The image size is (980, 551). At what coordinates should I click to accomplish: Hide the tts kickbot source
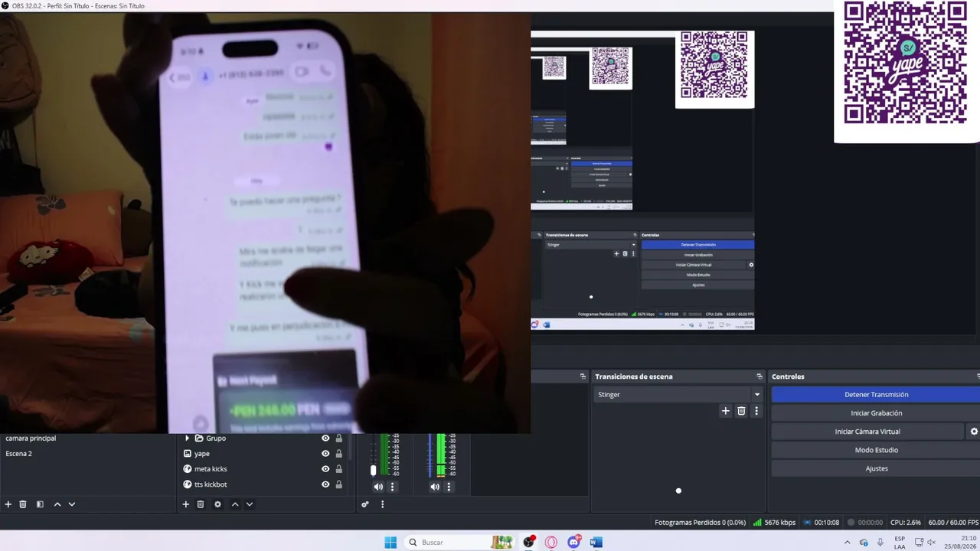tap(325, 484)
